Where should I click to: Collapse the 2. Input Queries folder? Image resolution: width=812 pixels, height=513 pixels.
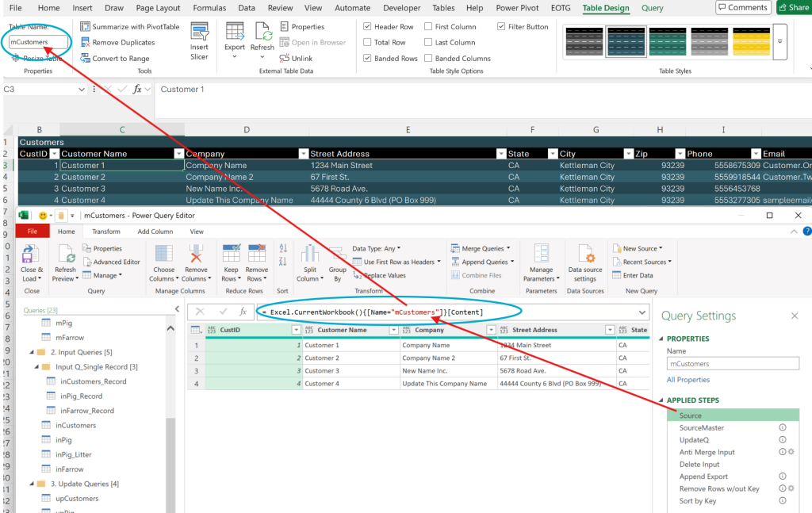coord(32,352)
